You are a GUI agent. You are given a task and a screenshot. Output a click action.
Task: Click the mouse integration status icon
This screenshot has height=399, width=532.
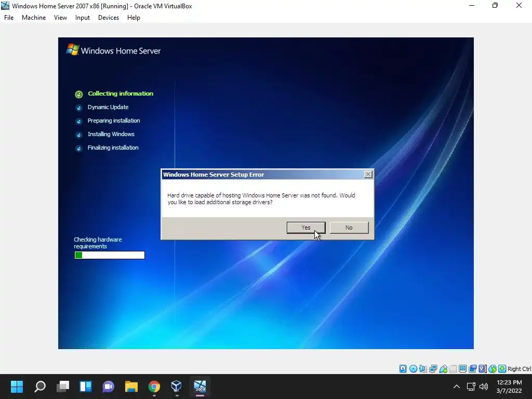(x=493, y=369)
